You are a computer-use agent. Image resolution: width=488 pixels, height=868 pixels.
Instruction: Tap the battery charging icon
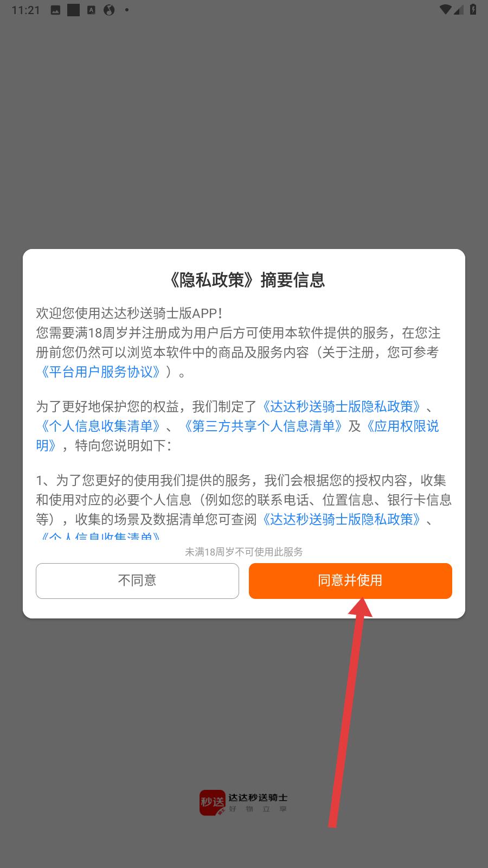click(473, 9)
